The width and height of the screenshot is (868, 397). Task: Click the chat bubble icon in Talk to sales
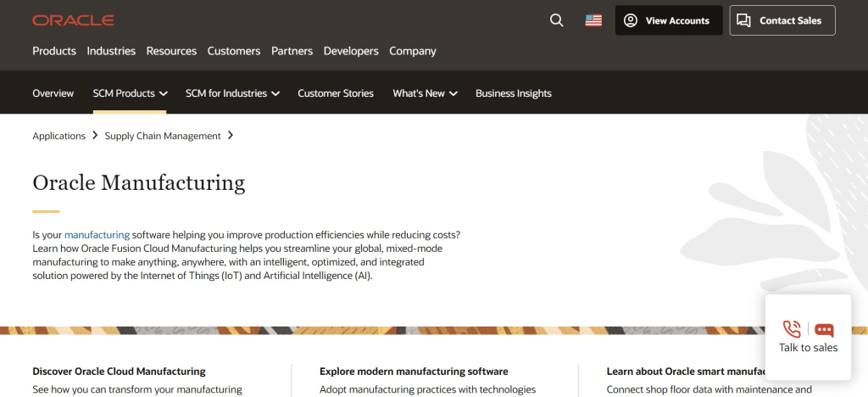pos(824,330)
